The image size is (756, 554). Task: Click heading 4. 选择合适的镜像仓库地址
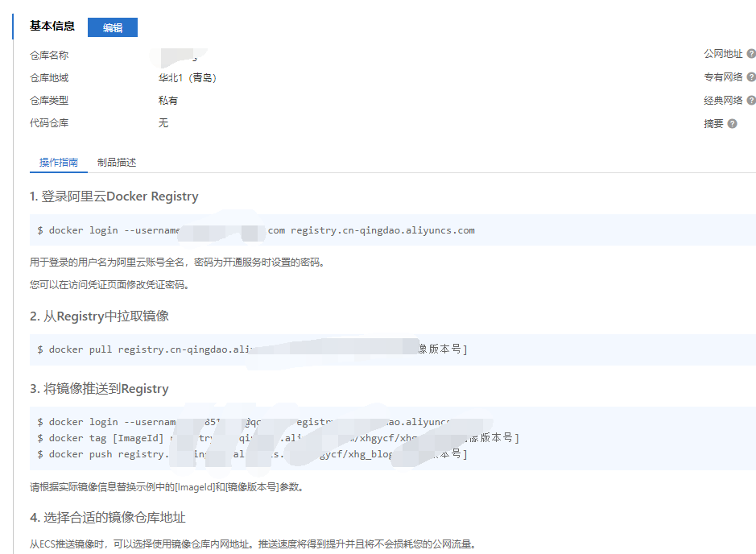pyautogui.click(x=108, y=518)
